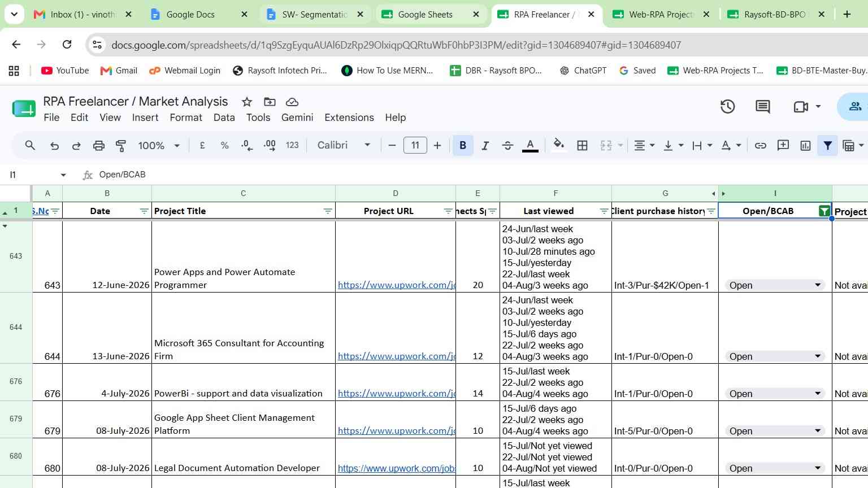This screenshot has width=868, height=488.
Task: Open the Extensions menu
Action: [x=349, y=117]
